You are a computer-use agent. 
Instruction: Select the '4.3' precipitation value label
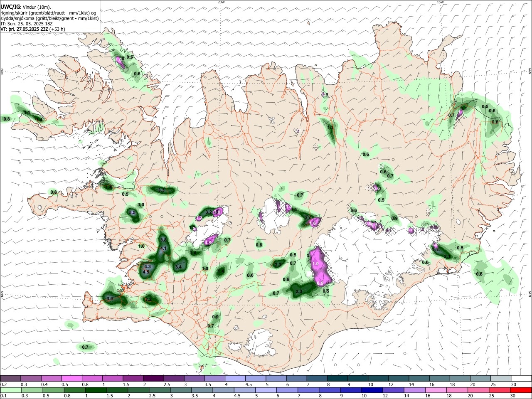(x=147, y=267)
